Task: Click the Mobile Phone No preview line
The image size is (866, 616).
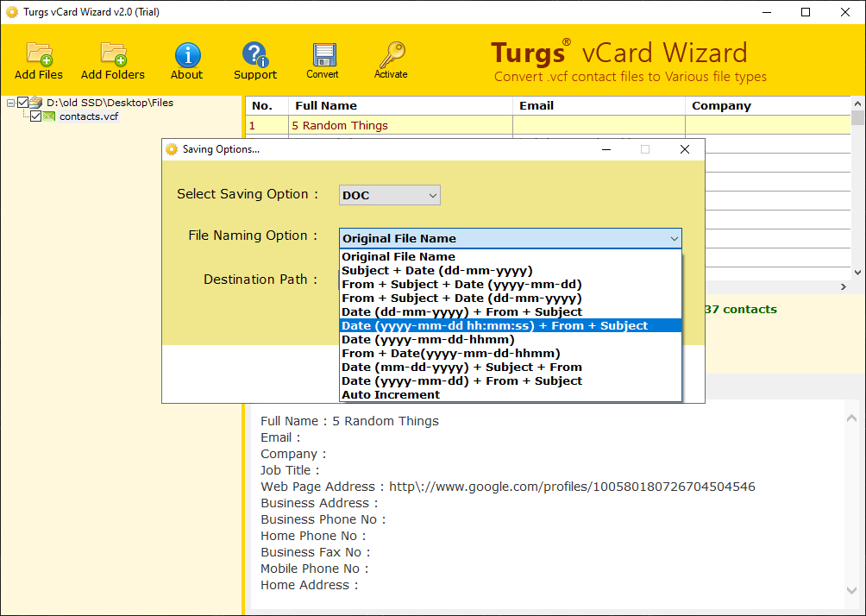Action: coord(314,569)
